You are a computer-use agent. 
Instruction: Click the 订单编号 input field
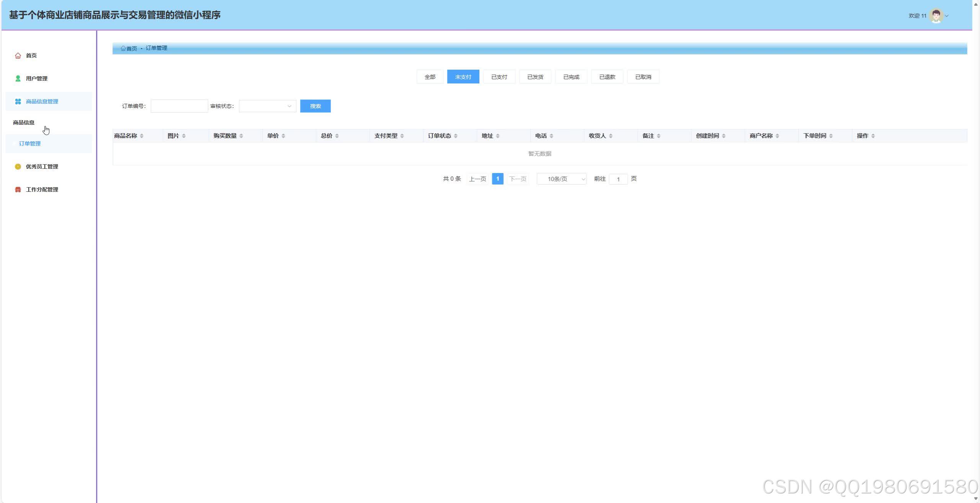coord(179,106)
